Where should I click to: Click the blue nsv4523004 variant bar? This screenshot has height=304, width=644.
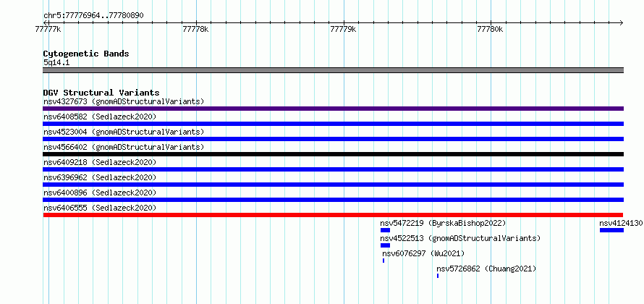[333, 139]
